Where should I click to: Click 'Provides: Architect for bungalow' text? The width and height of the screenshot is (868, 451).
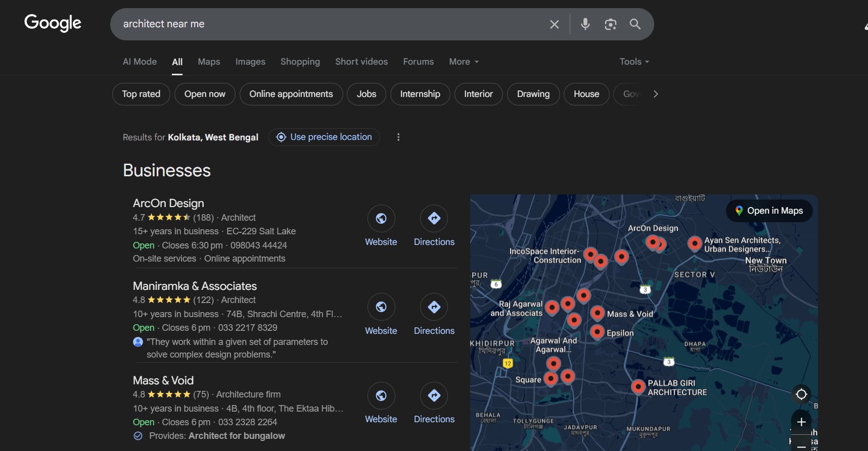coord(217,436)
